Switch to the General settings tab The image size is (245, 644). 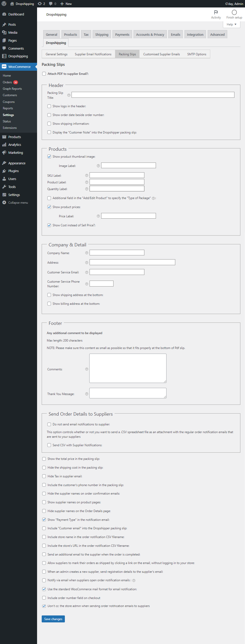51,34
